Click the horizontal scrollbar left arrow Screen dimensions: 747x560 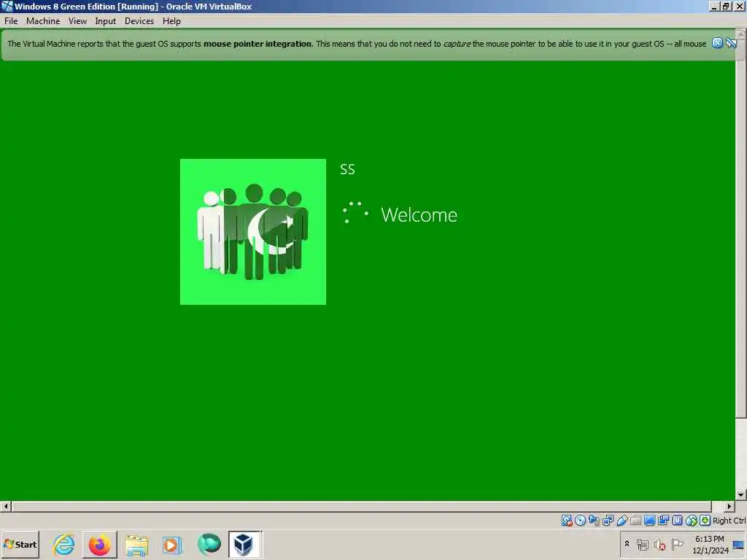click(6, 506)
